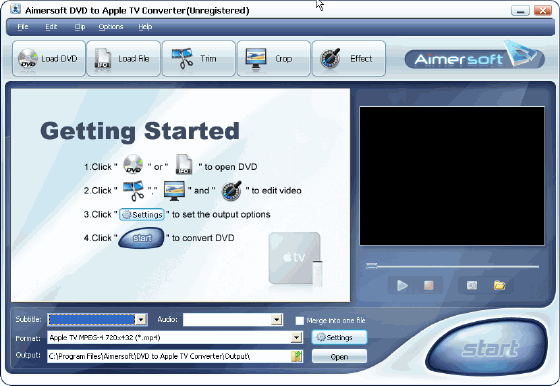
Task: Click the play button under preview
Action: pyautogui.click(x=402, y=285)
